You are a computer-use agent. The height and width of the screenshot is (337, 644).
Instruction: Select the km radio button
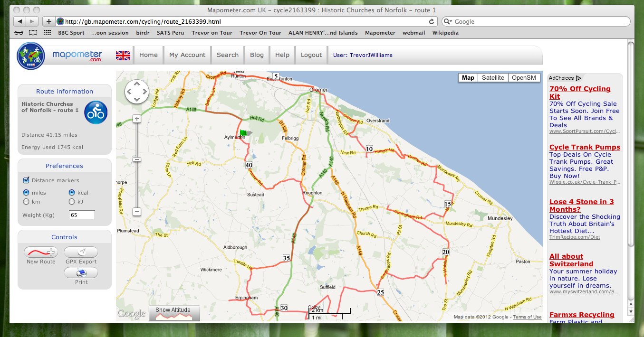tap(26, 202)
